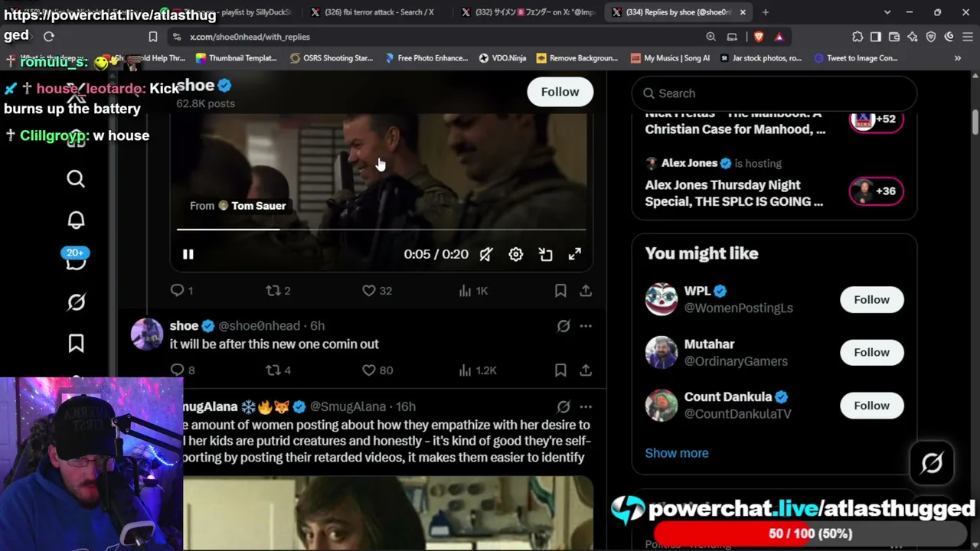Follow the Mutahar account
This screenshot has height=551, width=980.
872,352
